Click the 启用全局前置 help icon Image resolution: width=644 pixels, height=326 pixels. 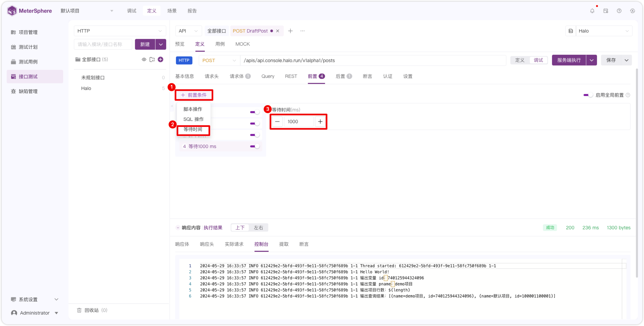628,95
